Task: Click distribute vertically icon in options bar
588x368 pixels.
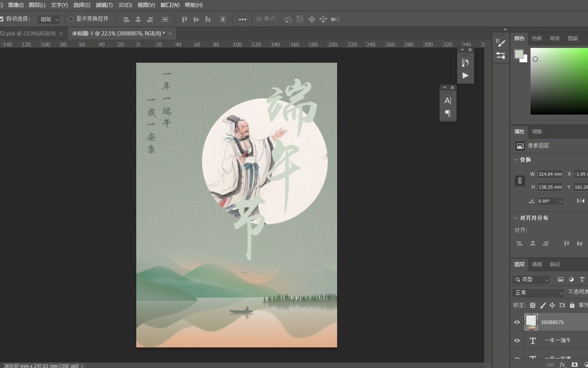Action: 165,19
